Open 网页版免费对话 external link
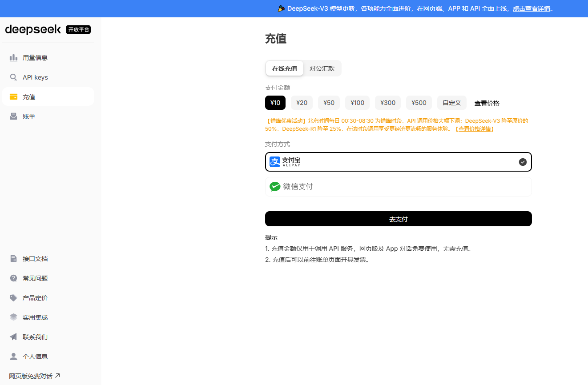The image size is (588, 385). click(34, 376)
